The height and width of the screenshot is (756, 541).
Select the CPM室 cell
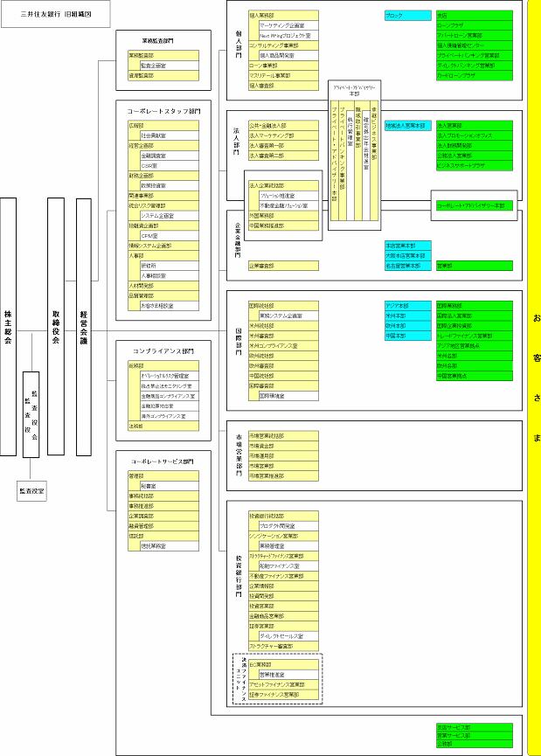(x=170, y=236)
